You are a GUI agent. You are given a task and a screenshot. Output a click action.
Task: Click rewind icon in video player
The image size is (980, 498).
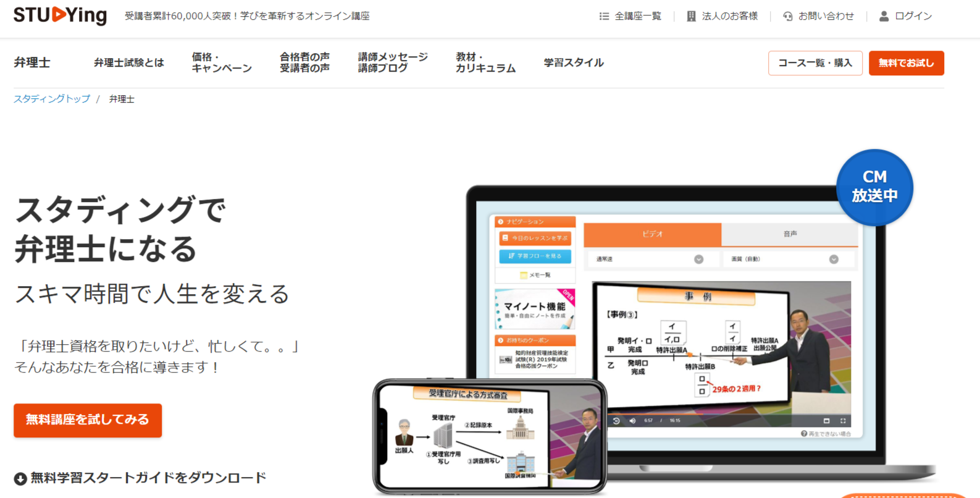[616, 421]
